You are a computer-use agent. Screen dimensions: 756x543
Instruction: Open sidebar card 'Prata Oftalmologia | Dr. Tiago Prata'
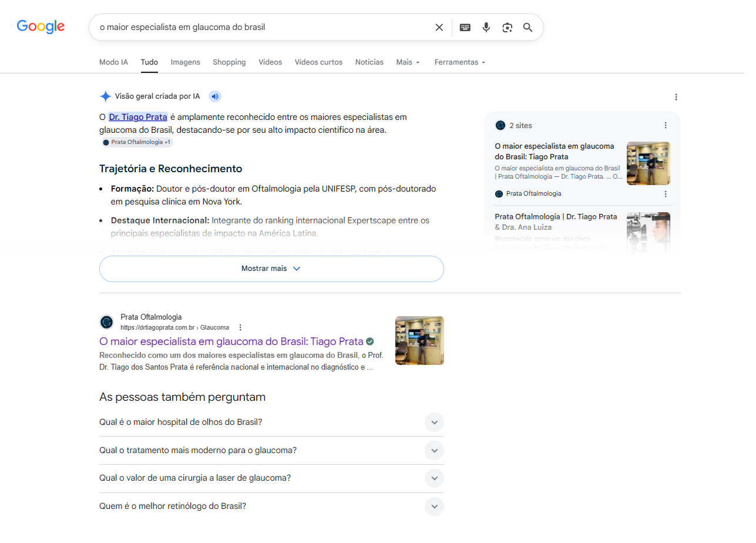pos(556,222)
